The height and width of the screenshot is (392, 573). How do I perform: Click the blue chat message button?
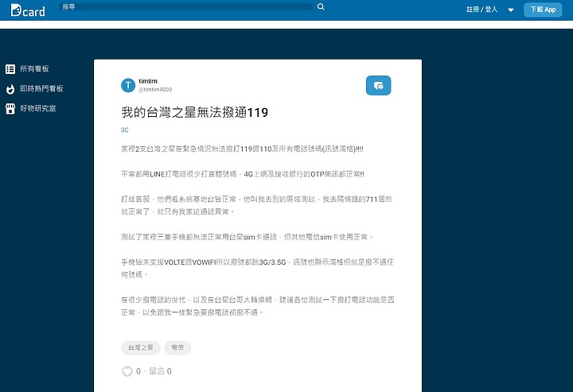pyautogui.click(x=378, y=85)
